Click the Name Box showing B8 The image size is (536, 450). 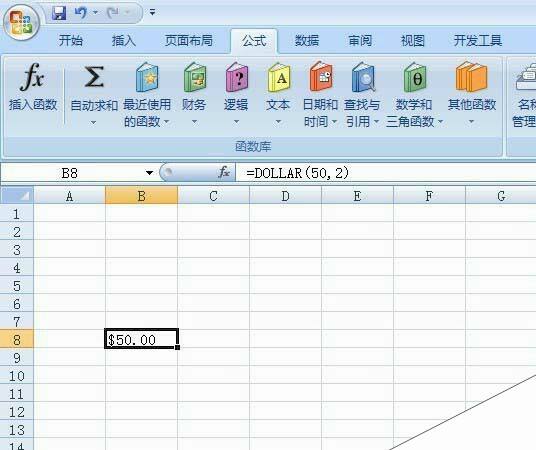tap(70, 173)
